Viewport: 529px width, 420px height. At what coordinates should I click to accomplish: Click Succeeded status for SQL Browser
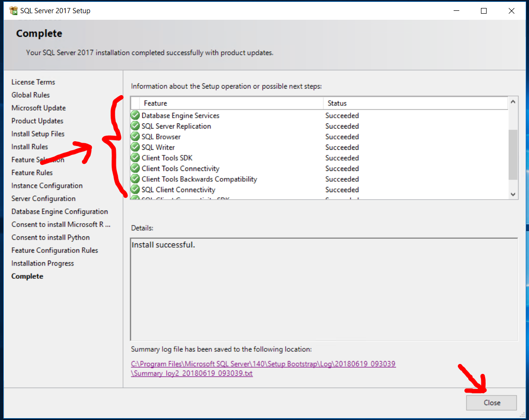click(x=342, y=137)
